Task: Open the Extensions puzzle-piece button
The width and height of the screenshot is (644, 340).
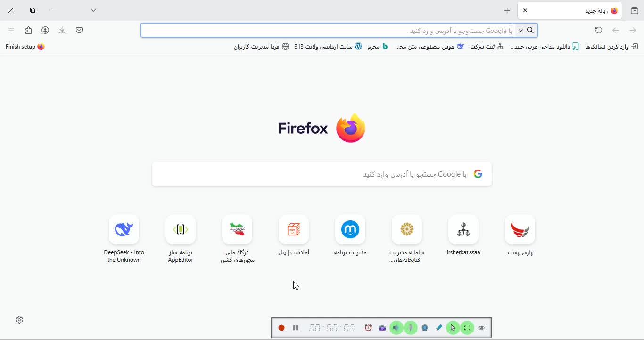Action: [x=28, y=30]
